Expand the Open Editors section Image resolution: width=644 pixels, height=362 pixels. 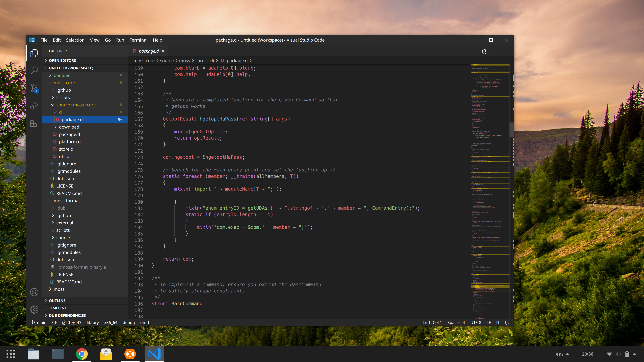(85, 61)
